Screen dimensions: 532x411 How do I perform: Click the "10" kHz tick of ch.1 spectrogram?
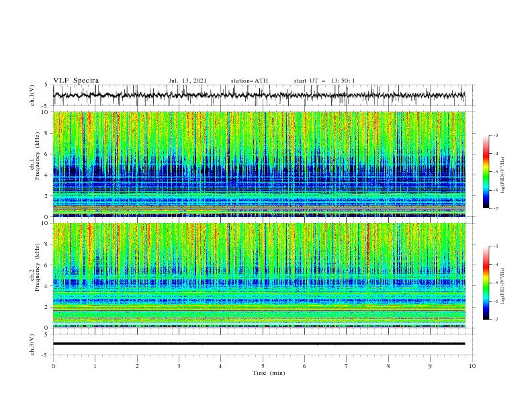click(46, 112)
